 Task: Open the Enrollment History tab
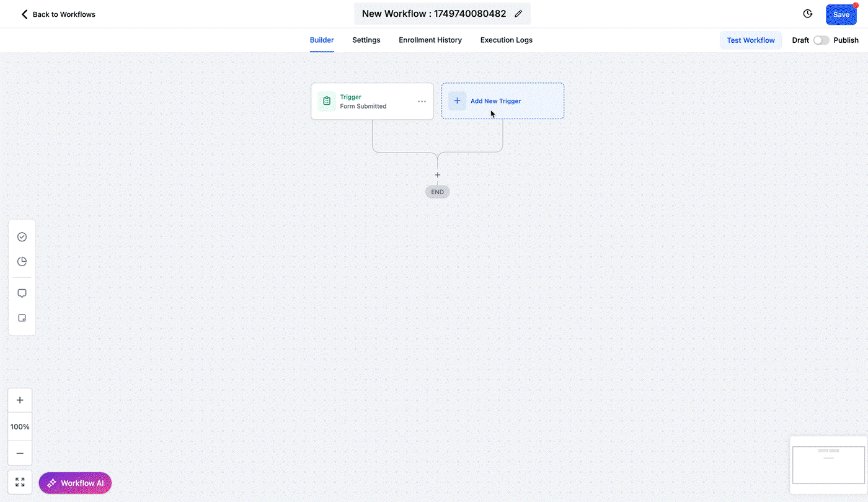point(430,40)
